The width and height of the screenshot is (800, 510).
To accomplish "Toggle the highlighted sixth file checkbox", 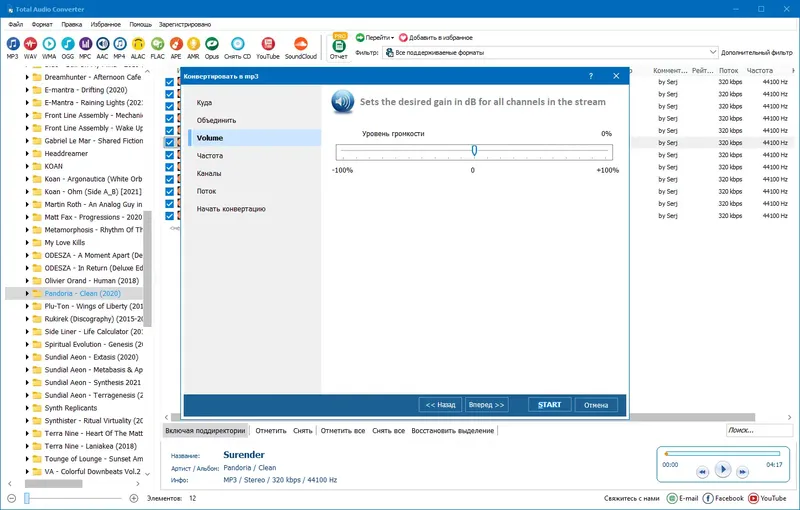I will (x=169, y=142).
